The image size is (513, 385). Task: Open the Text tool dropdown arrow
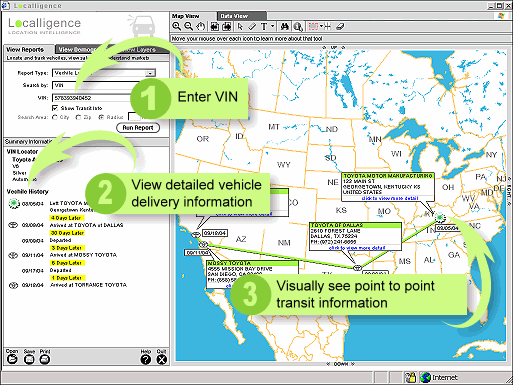point(272,26)
